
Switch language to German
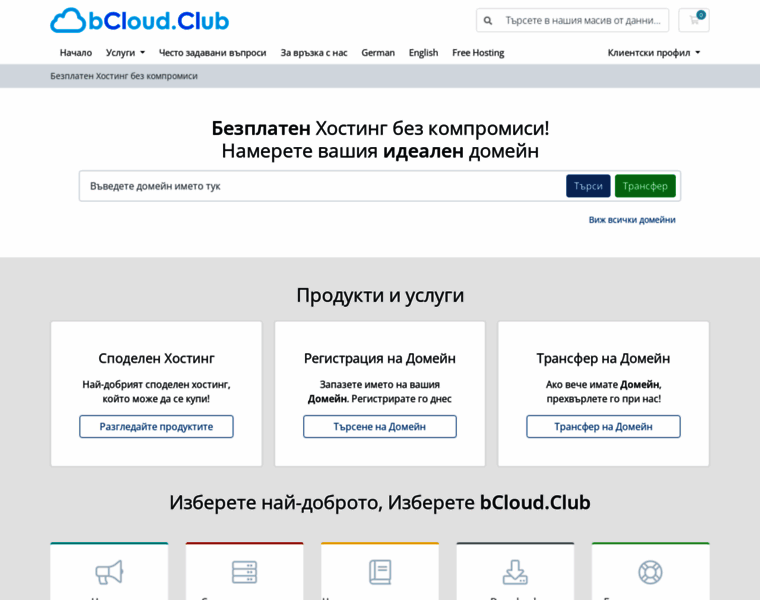pos(378,53)
